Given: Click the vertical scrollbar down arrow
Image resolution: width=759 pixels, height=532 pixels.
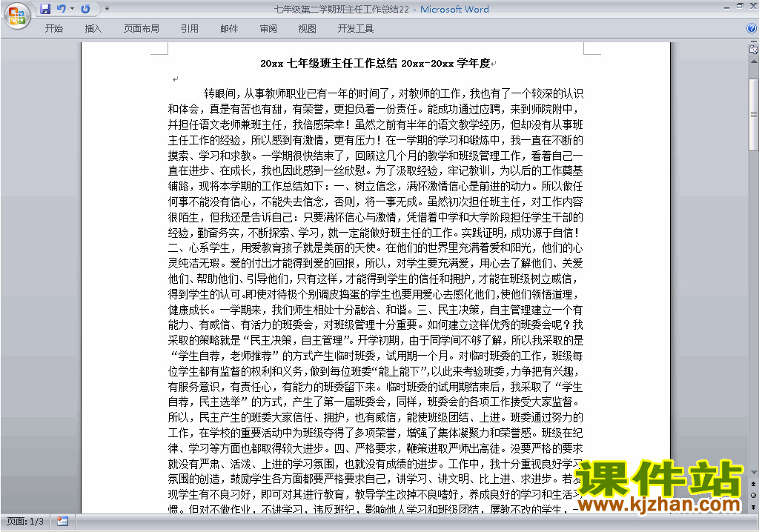Looking at the screenshot, I should click(753, 473).
